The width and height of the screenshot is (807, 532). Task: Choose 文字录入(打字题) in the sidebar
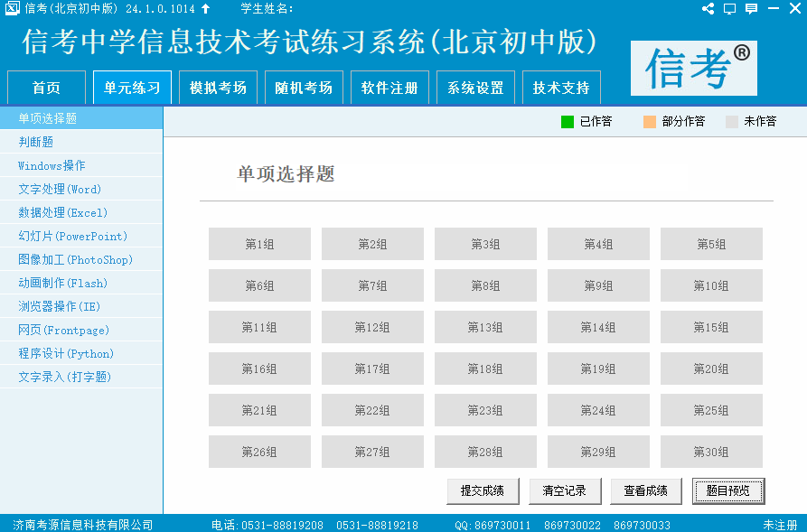[x=81, y=377]
